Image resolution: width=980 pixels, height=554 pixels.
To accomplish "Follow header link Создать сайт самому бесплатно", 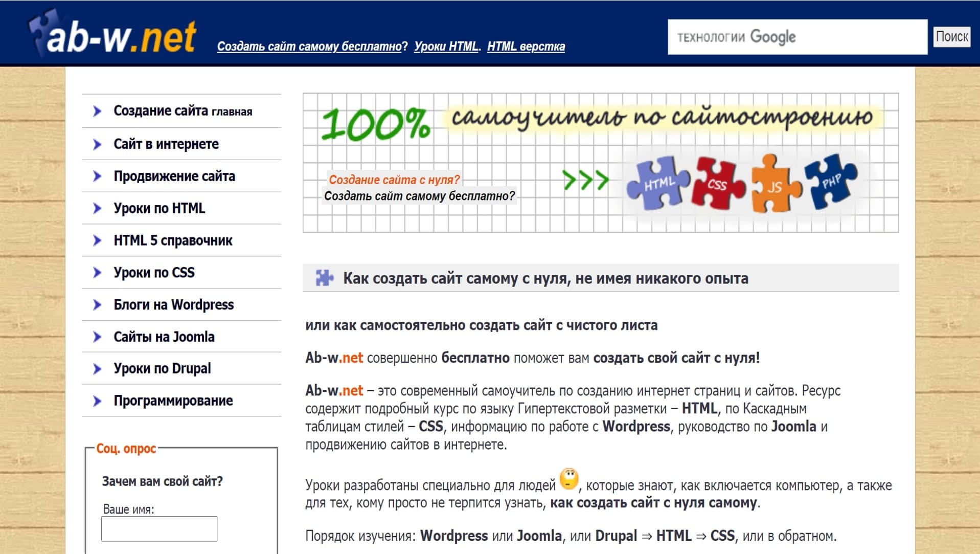I will pos(309,46).
